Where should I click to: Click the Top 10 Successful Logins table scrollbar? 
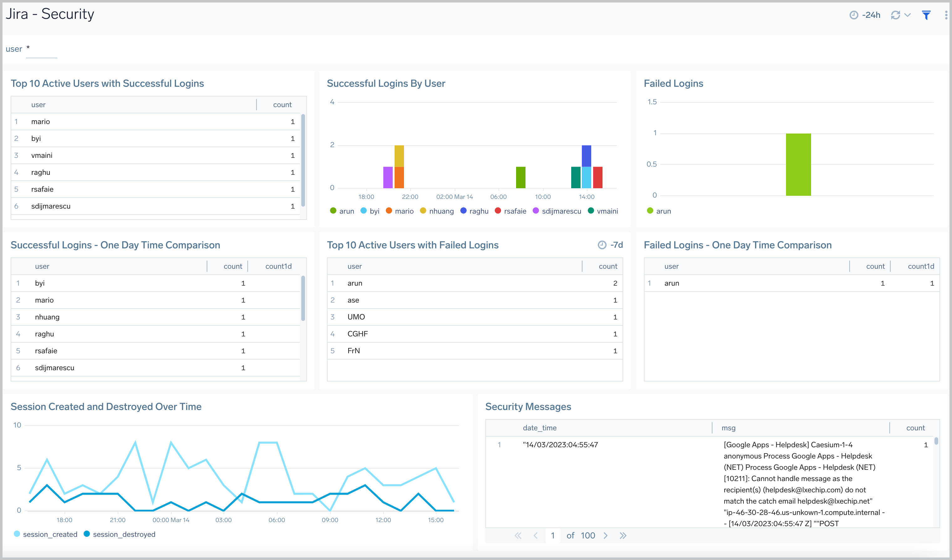tap(303, 160)
